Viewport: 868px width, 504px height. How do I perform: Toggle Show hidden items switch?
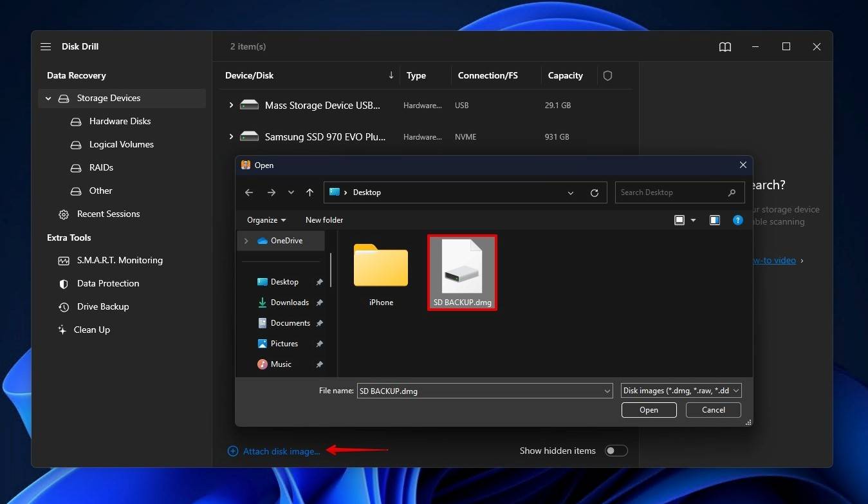pos(616,451)
